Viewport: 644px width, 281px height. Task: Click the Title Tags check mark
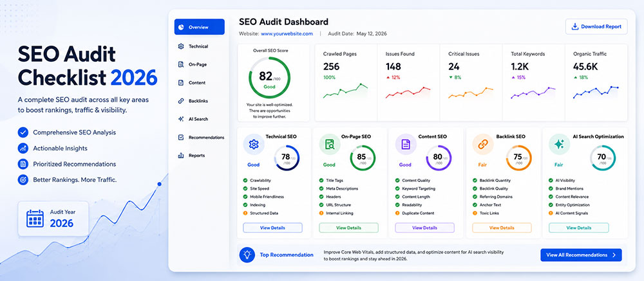(x=321, y=180)
